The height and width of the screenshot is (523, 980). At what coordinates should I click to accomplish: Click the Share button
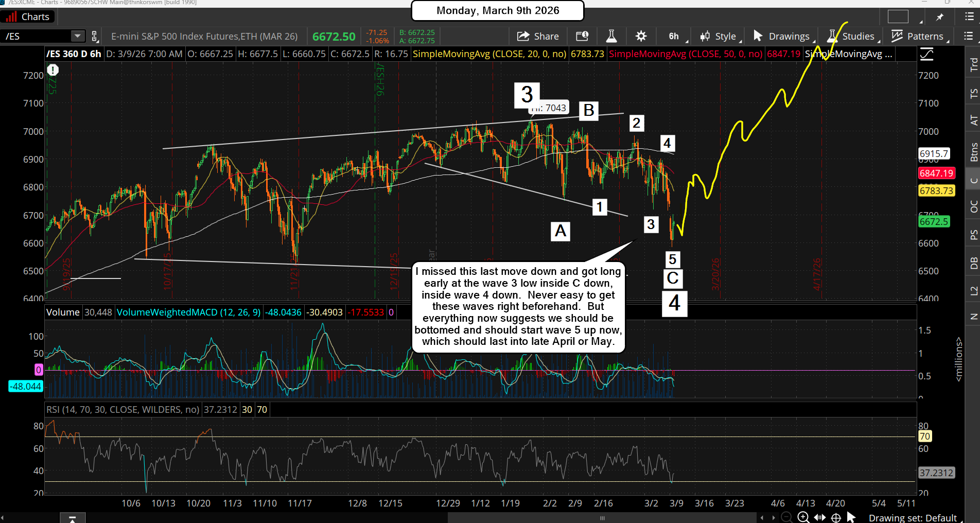[x=538, y=36]
